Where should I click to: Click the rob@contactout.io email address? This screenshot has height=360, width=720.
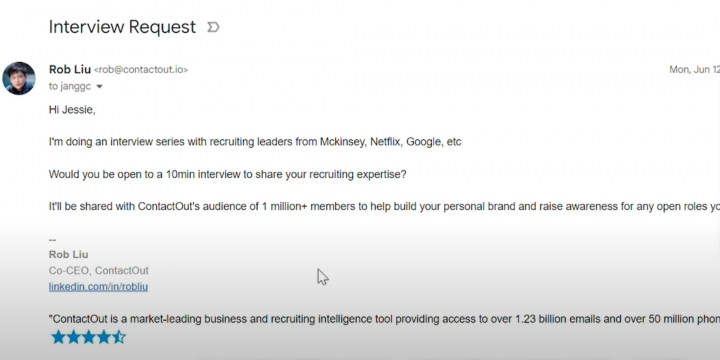click(141, 70)
